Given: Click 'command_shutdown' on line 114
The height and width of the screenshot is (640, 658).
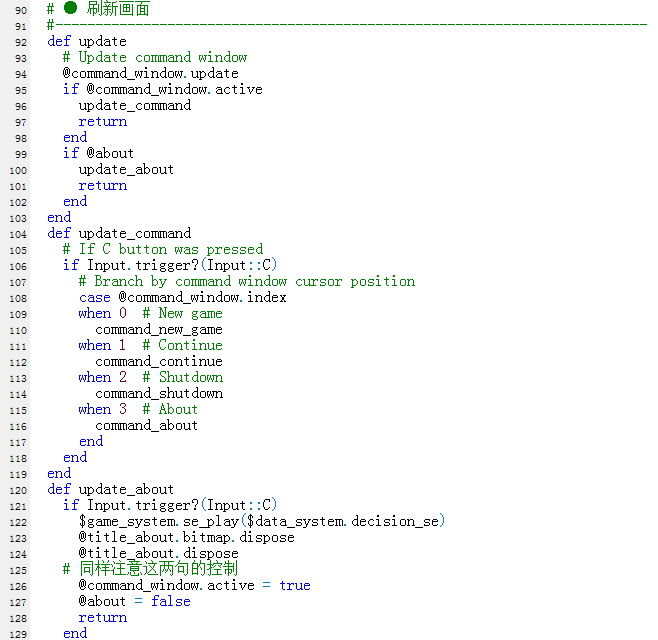Looking at the screenshot, I should pyautogui.click(x=159, y=394).
